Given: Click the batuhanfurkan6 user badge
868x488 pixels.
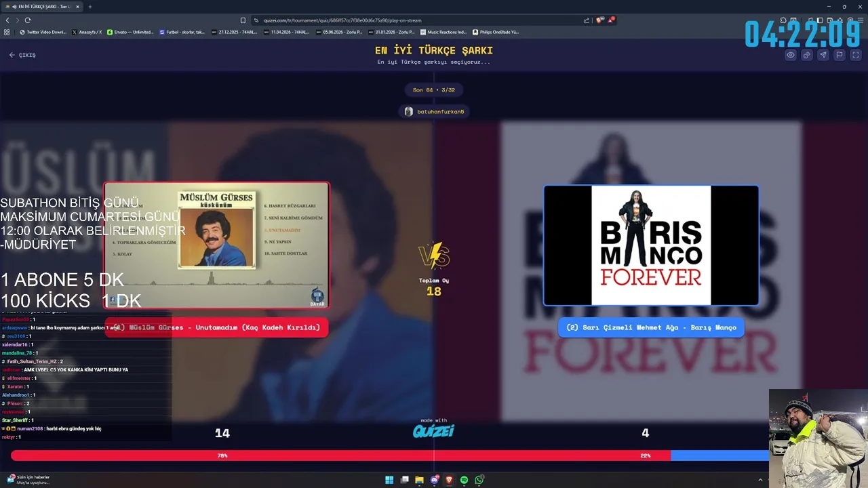Looking at the screenshot, I should coord(434,111).
